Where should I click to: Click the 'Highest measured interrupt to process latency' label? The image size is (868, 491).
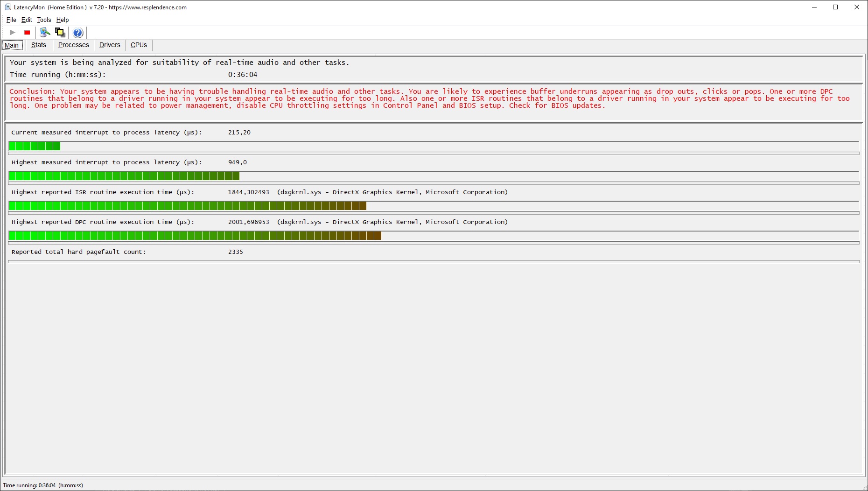point(106,162)
